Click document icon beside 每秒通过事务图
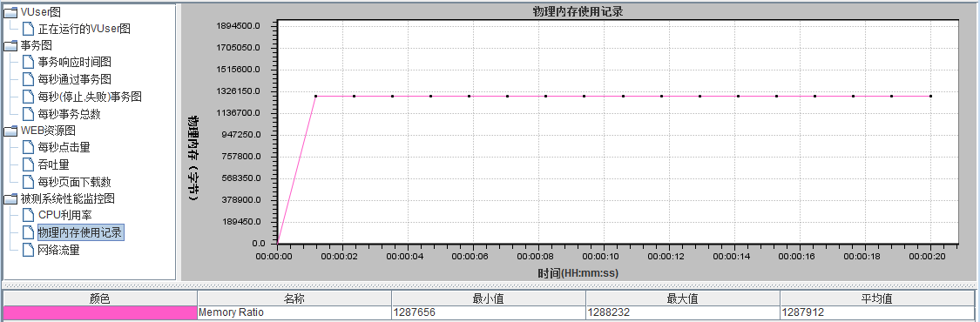The height and width of the screenshot is (322, 980). (28, 79)
